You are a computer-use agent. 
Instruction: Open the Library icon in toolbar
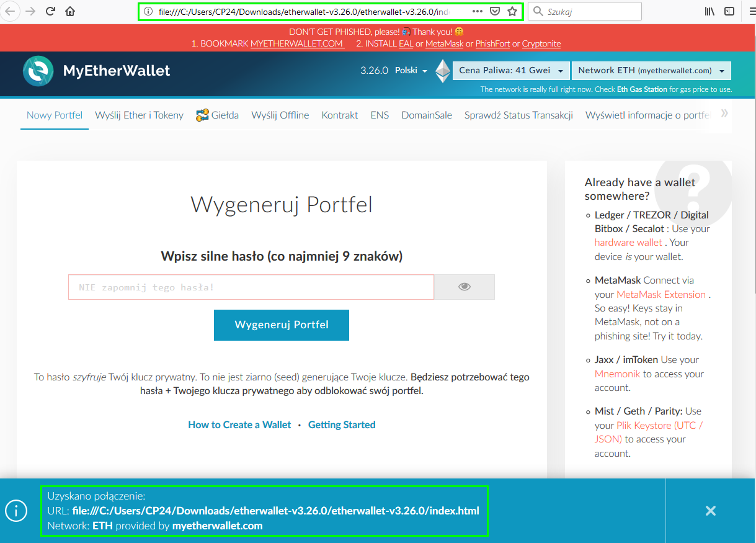pos(709,11)
